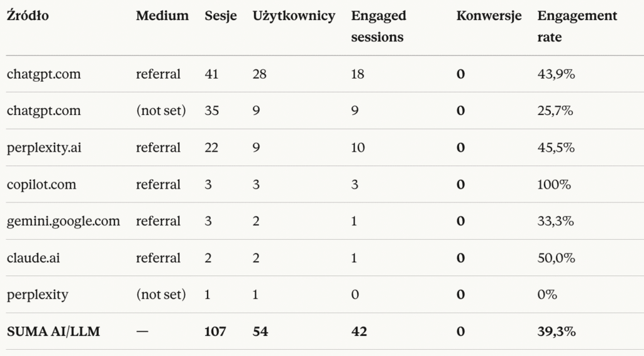The width and height of the screenshot is (644, 356).
Task: Click the Engaged sessions column header
Action: pyautogui.click(x=379, y=26)
